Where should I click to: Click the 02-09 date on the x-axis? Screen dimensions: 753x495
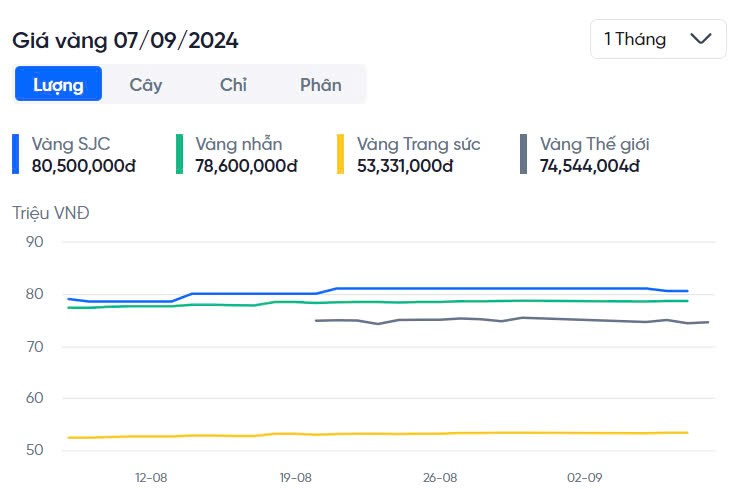pos(584,478)
